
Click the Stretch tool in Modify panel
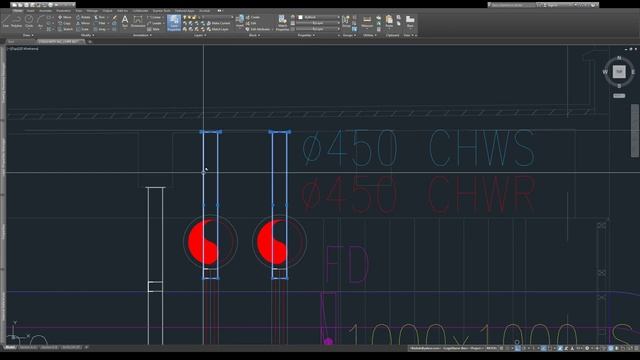[66, 29]
